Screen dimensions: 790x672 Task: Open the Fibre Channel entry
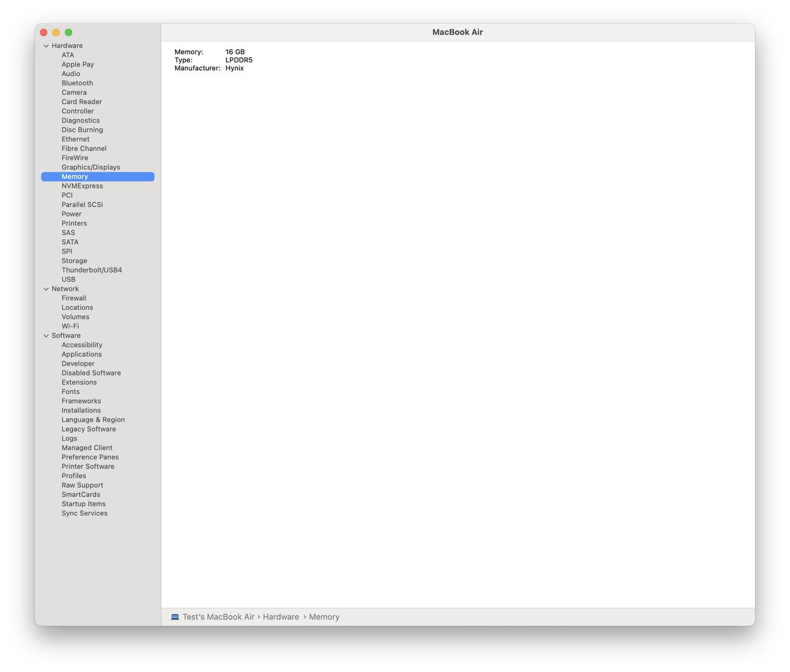tap(84, 149)
